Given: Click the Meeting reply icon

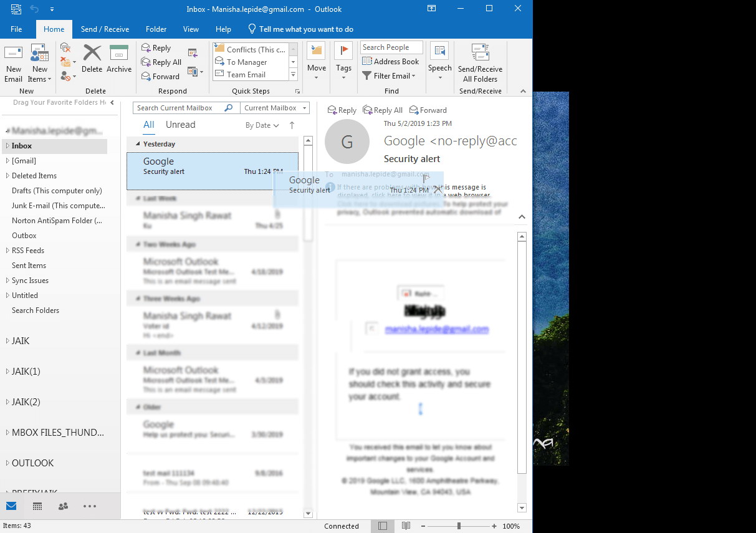Looking at the screenshot, I should pyautogui.click(x=193, y=53).
